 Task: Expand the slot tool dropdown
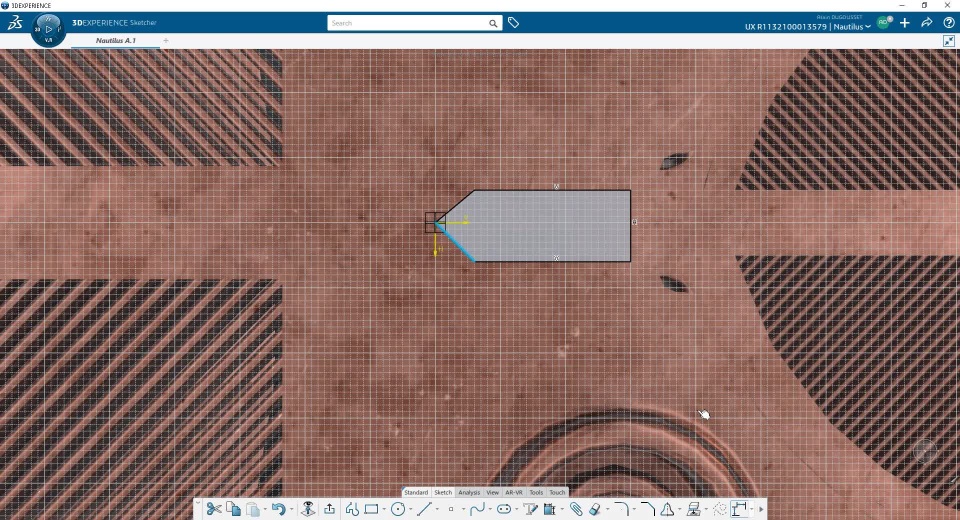pos(517,510)
